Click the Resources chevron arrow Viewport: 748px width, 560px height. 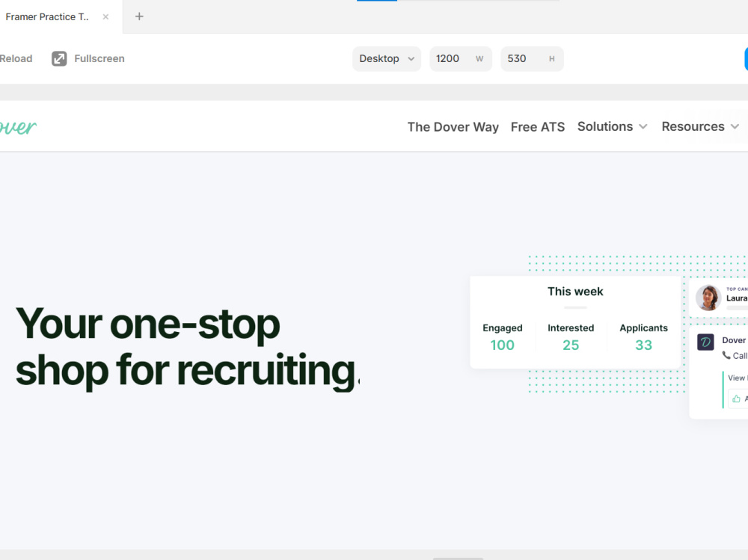[x=735, y=127]
